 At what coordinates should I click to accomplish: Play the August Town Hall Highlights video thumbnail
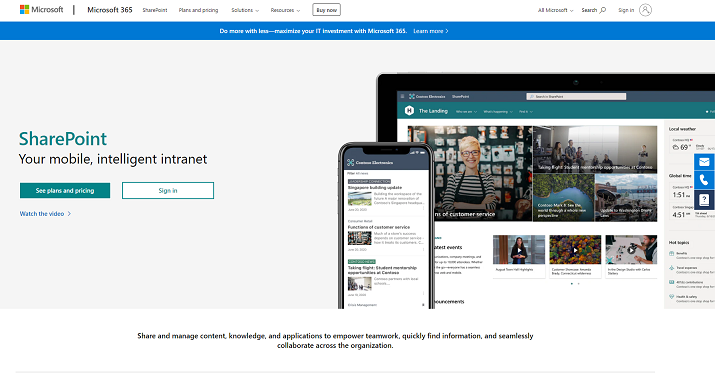(x=519, y=250)
